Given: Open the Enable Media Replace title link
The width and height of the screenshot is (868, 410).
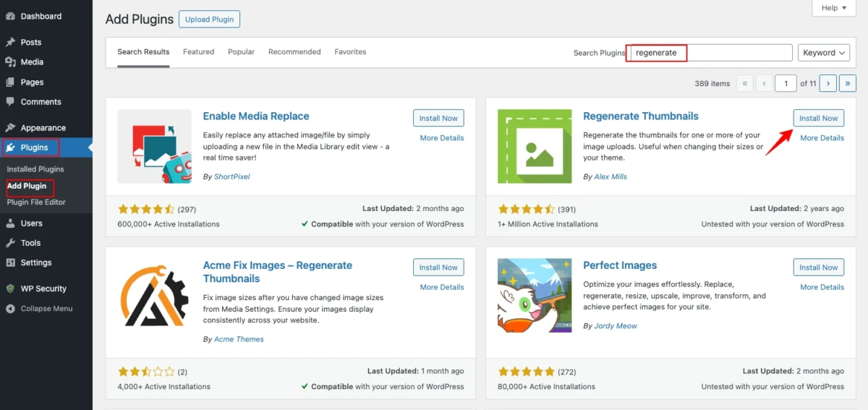Looking at the screenshot, I should 256,116.
